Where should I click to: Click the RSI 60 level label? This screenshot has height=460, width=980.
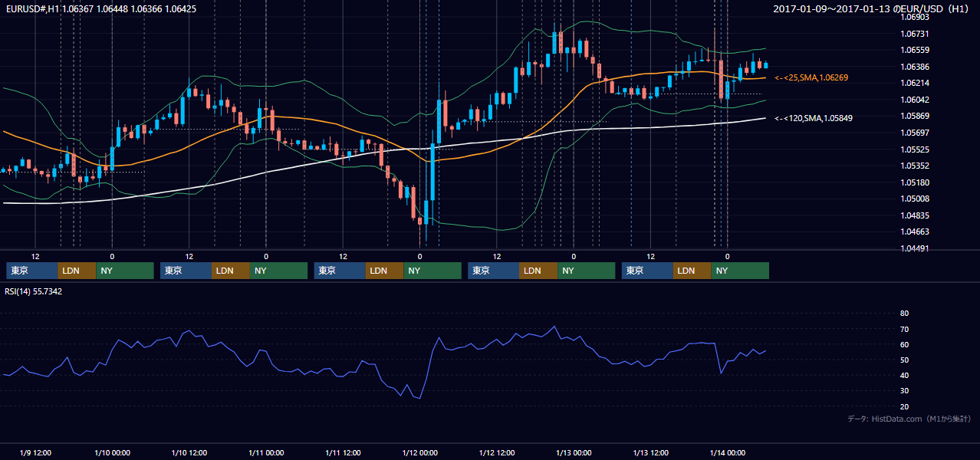(904, 344)
